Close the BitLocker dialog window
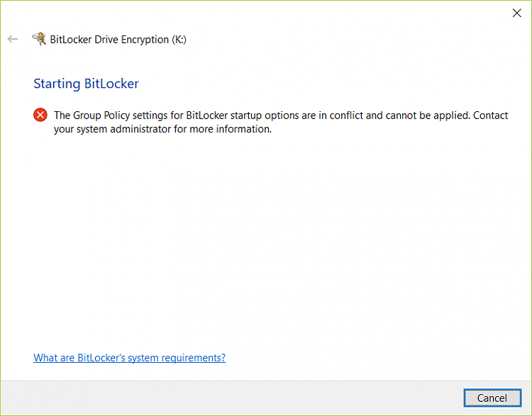 516,13
